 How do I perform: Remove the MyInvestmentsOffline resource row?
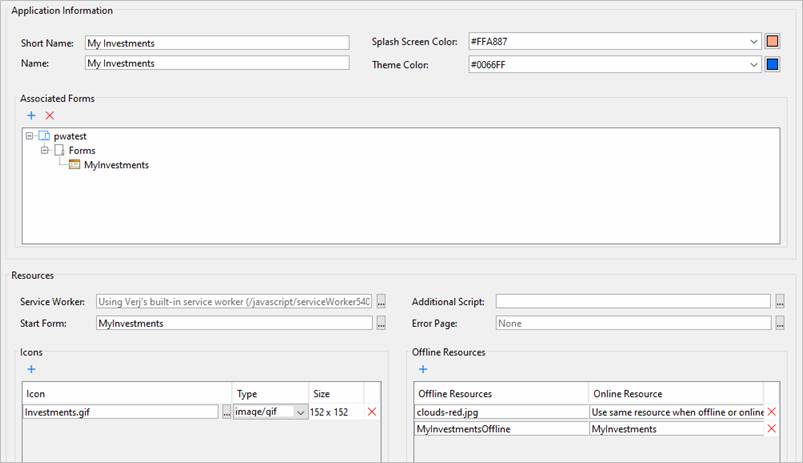pos(771,429)
